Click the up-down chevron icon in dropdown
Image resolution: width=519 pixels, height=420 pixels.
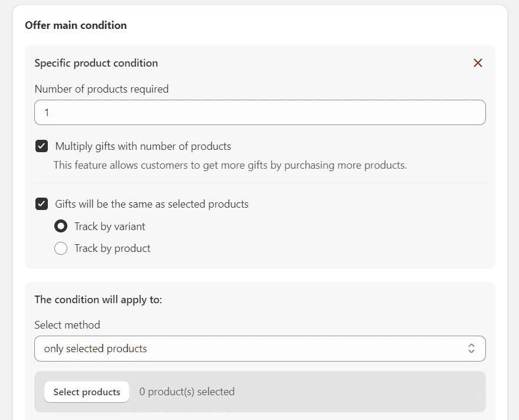pyautogui.click(x=471, y=349)
